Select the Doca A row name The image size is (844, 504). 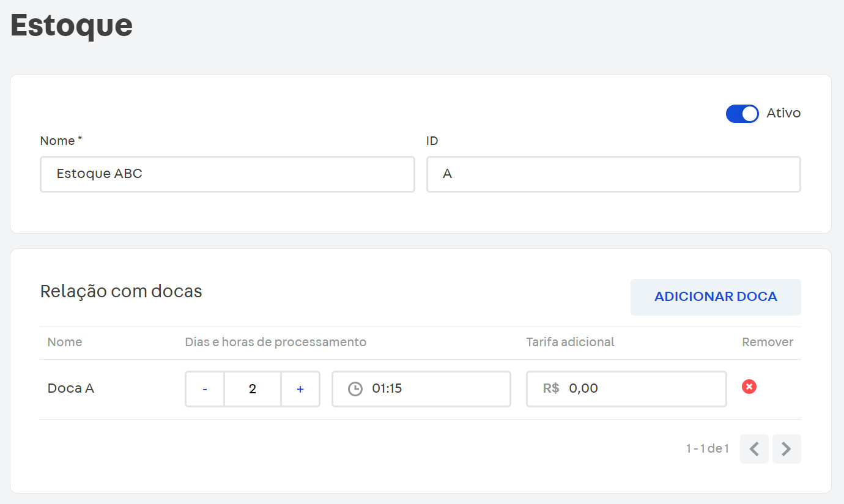click(70, 388)
